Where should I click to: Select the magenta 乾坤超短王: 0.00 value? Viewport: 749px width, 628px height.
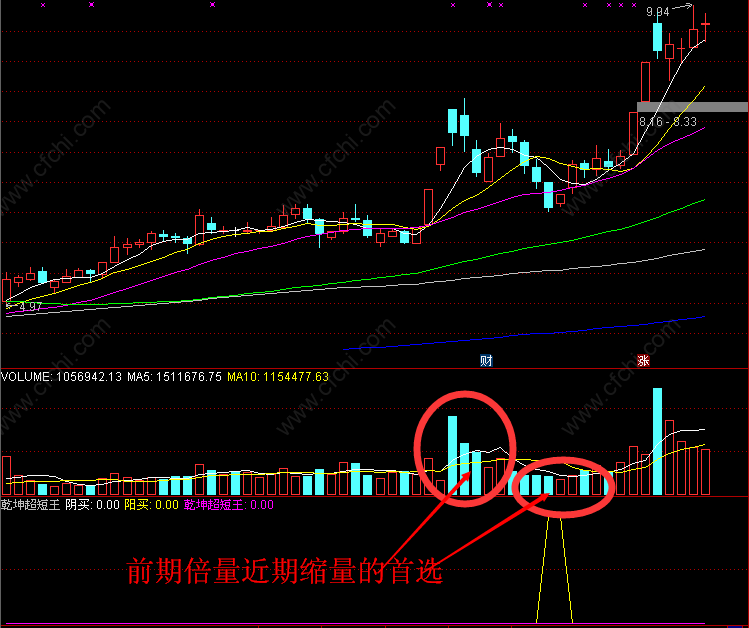point(229,505)
